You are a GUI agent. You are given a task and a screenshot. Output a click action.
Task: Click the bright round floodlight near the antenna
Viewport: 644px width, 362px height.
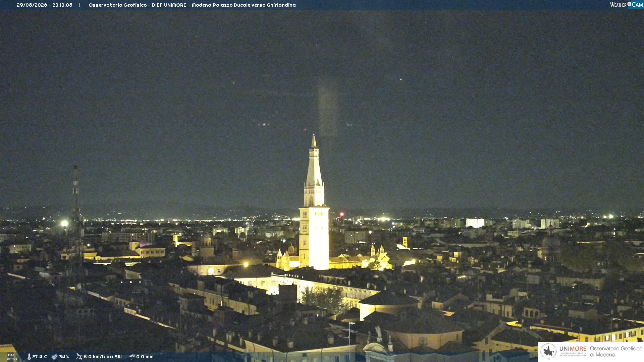pos(64,223)
